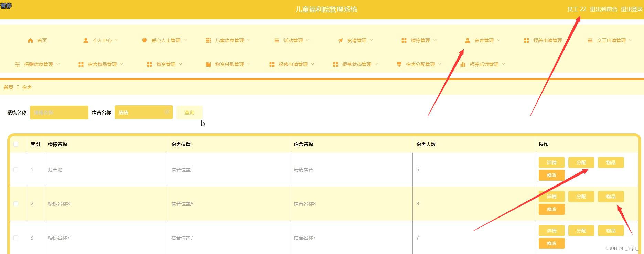Click the book icon for 物资采购管理

208,64
